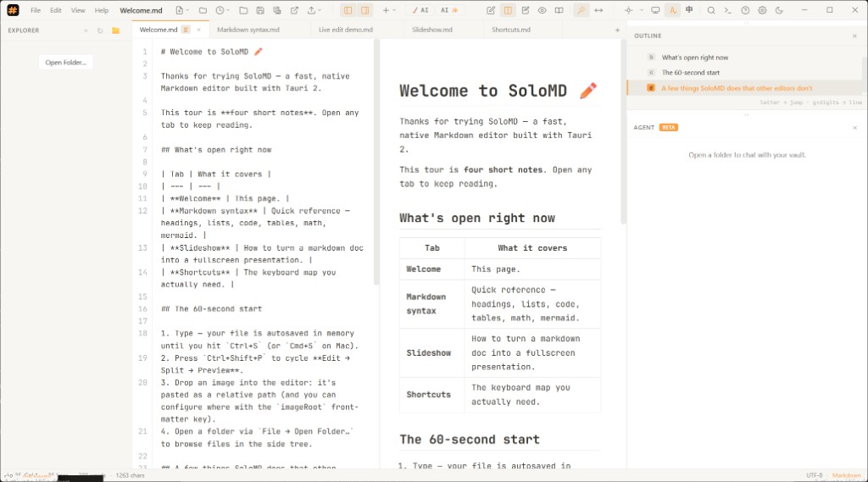Click the Save All icon
Image resolution: width=868 pixels, height=482 pixels.
(x=277, y=10)
